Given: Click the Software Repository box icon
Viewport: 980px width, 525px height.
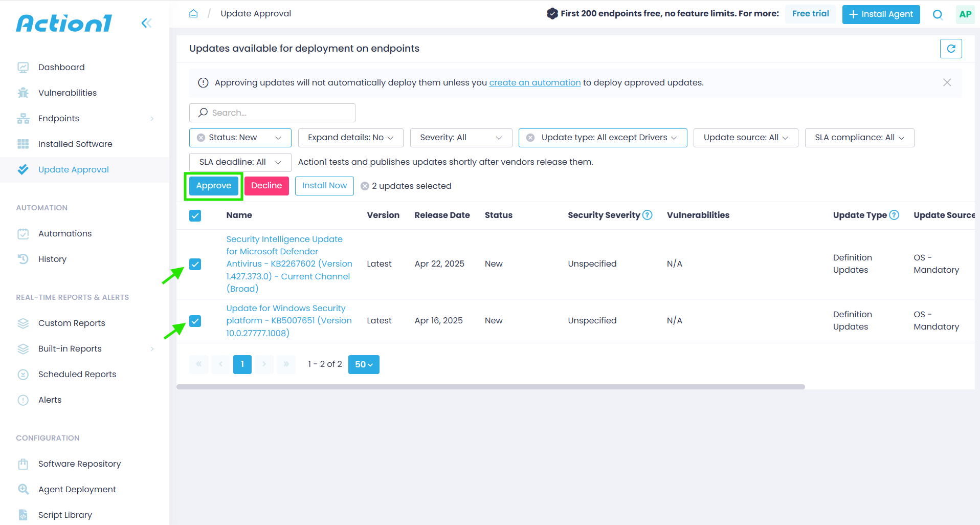Looking at the screenshot, I should pos(23,464).
